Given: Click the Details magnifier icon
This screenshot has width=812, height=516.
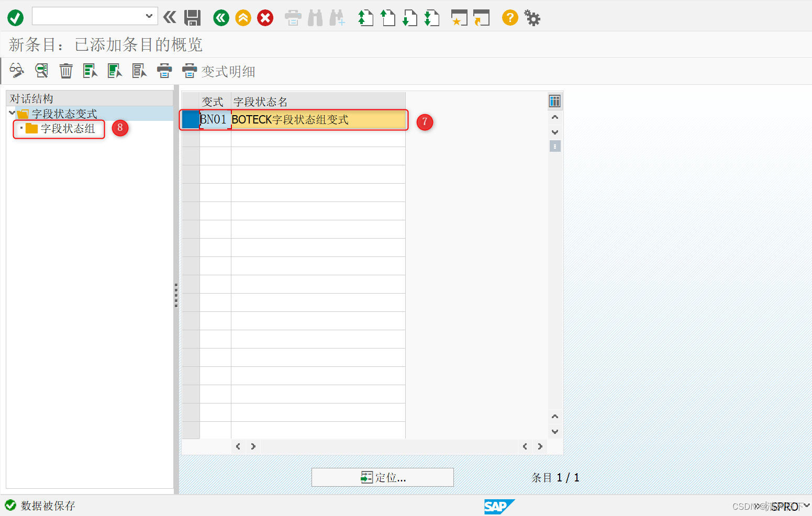Looking at the screenshot, I should pyautogui.click(x=41, y=71).
